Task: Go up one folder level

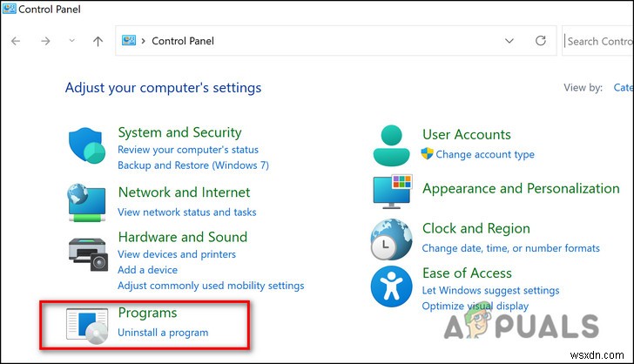Action: pyautogui.click(x=98, y=41)
